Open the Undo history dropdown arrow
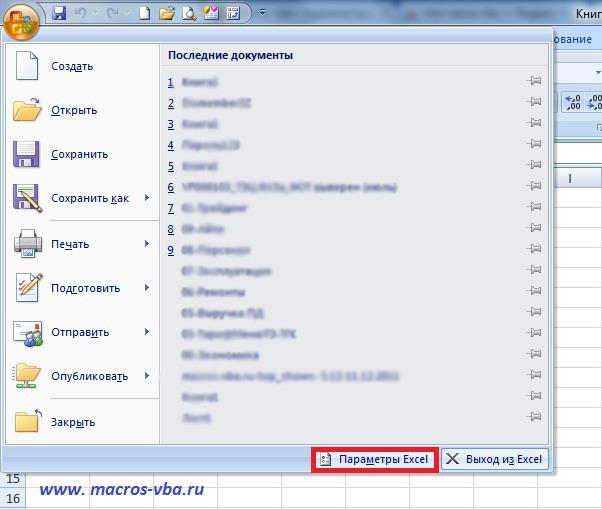602x509 pixels. coord(95,13)
